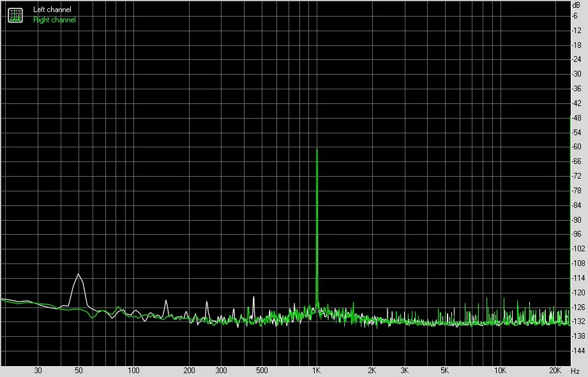Screen dimensions: 588x377
Task: Click the white peak near 250 Hz
Action: click(207, 302)
